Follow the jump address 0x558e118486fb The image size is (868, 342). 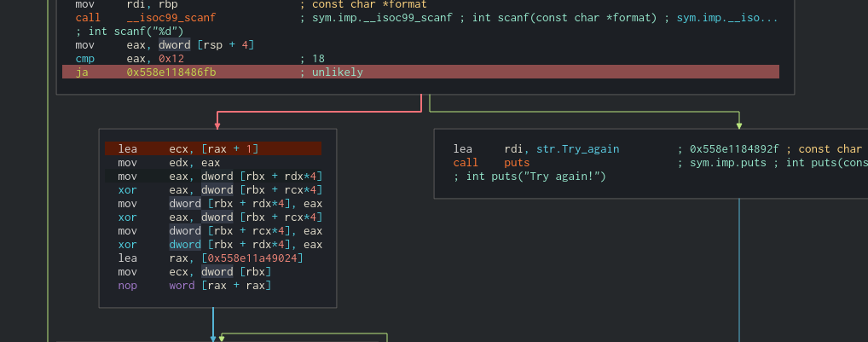[x=171, y=72]
